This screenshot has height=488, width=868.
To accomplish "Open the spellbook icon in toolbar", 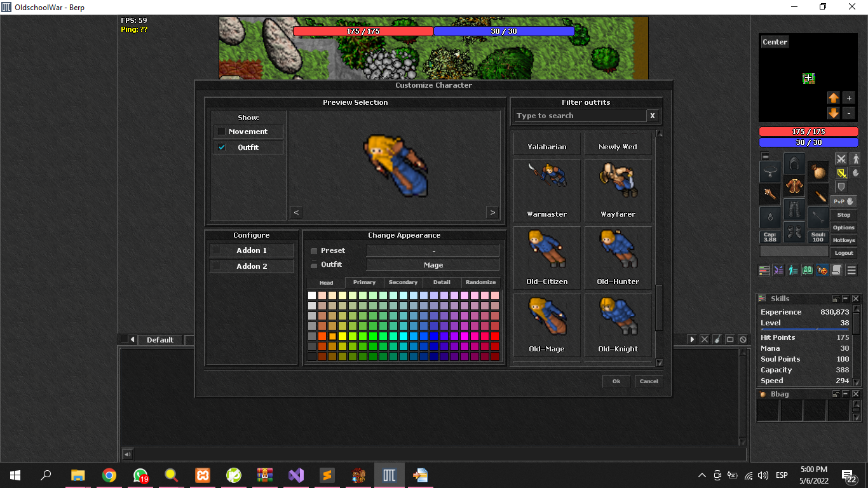I will [808, 270].
